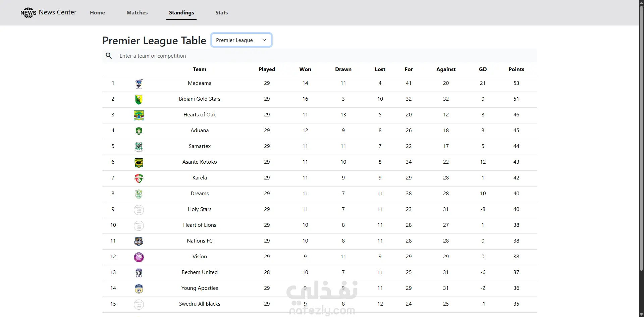Click the Team column header
Screen dimensions: 644x317
point(200,69)
